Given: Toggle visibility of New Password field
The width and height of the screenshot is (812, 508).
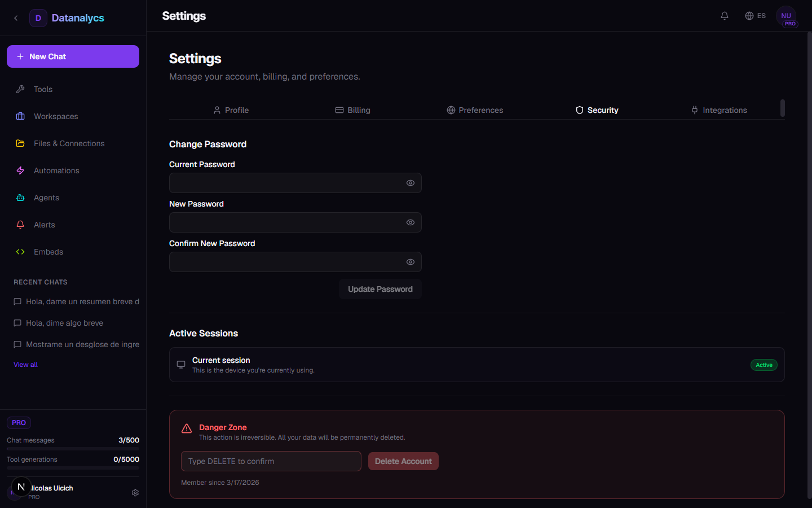Looking at the screenshot, I should (411, 222).
